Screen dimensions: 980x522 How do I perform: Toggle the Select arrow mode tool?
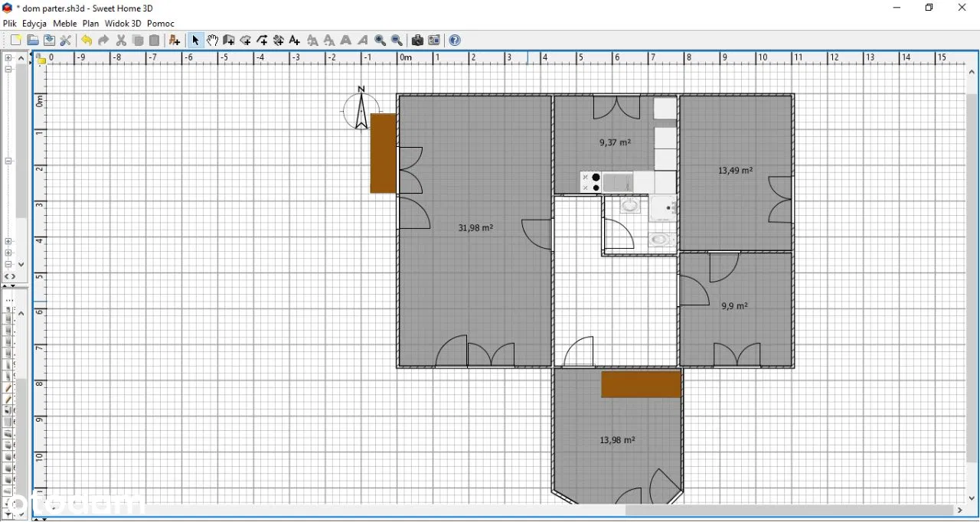(195, 41)
